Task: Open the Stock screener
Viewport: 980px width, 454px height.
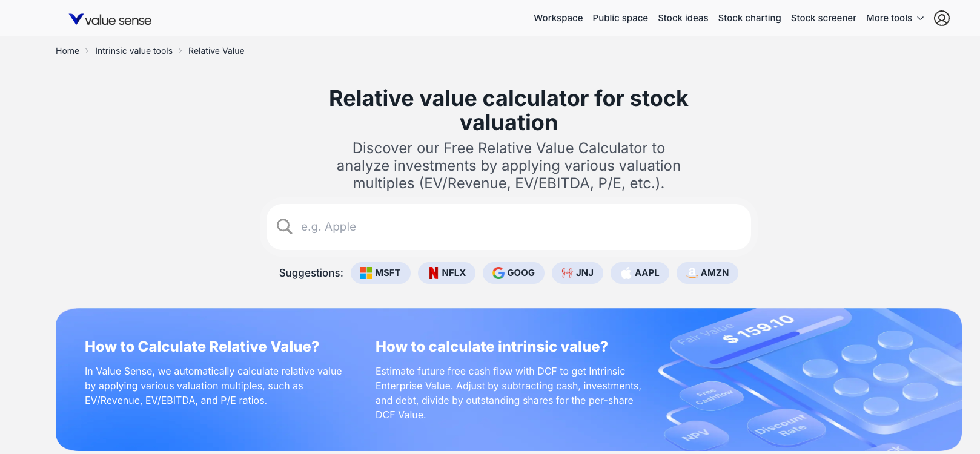Action: coord(823,18)
